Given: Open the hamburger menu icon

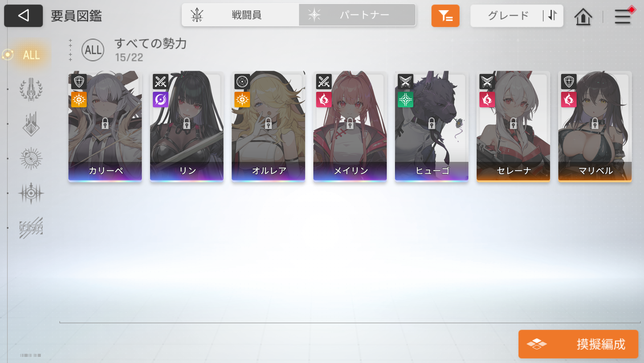Looking at the screenshot, I should coord(623,17).
